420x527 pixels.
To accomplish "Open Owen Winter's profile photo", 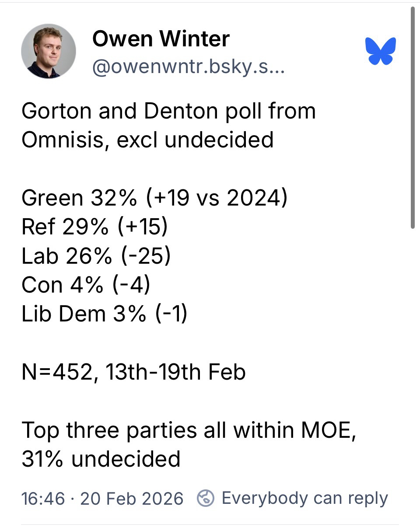I will (49, 51).
